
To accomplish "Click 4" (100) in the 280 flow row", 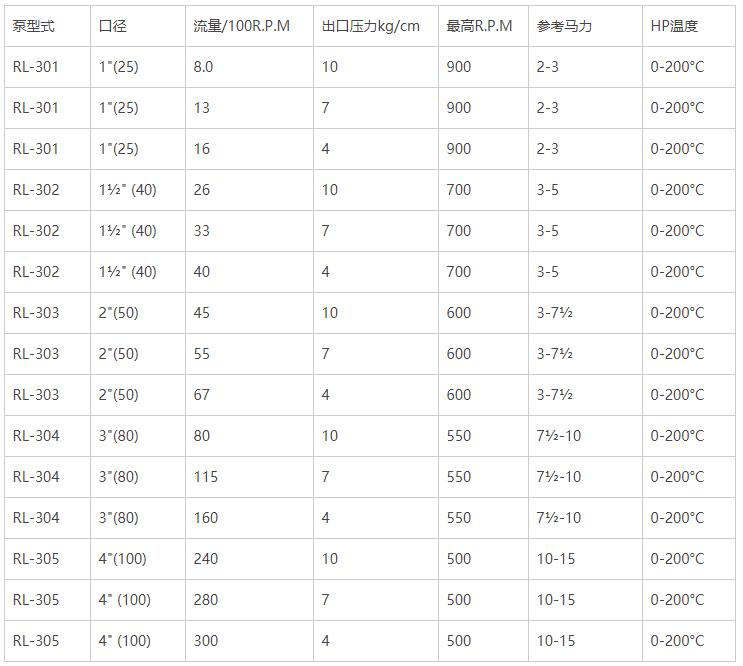I will tap(125, 600).
